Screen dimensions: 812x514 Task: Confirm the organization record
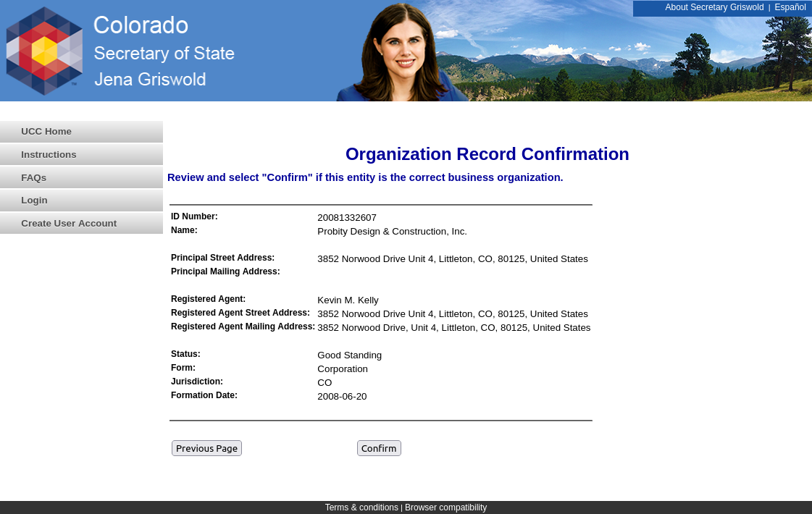(x=379, y=448)
